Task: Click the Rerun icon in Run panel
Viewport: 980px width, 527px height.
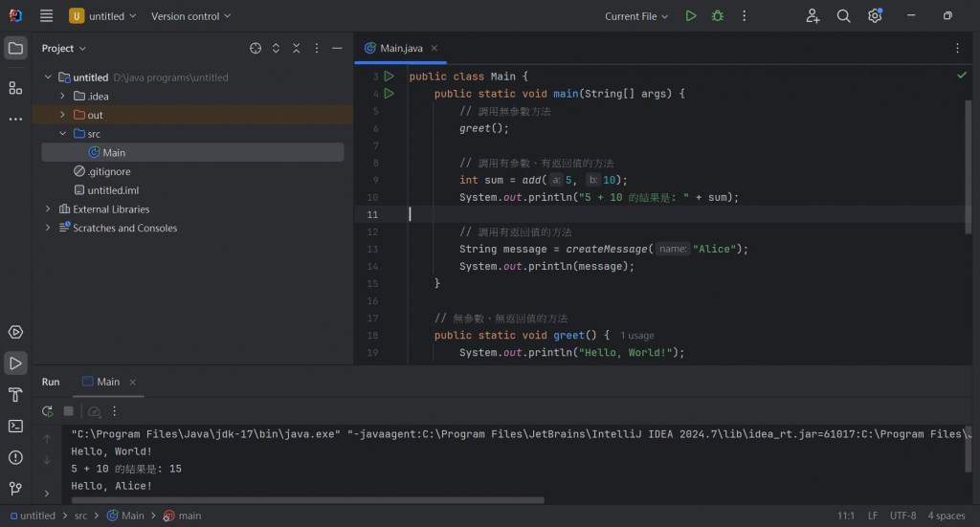Action: 47,411
